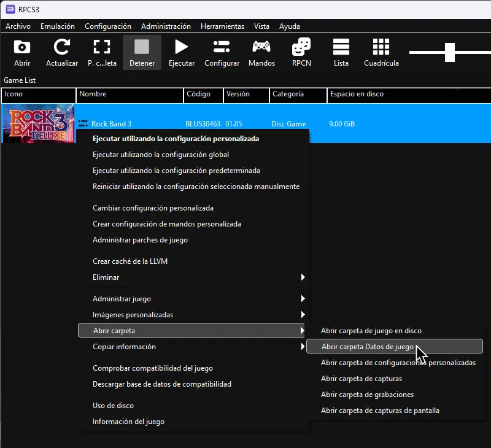Screen dimensions: 491x448
Task: Click the game name Rock Band 3
Action: pos(112,124)
